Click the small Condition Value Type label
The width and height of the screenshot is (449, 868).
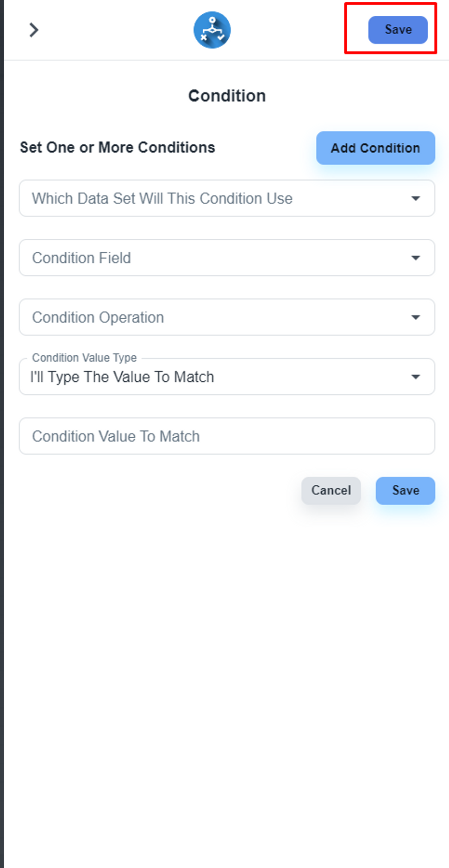pos(84,358)
